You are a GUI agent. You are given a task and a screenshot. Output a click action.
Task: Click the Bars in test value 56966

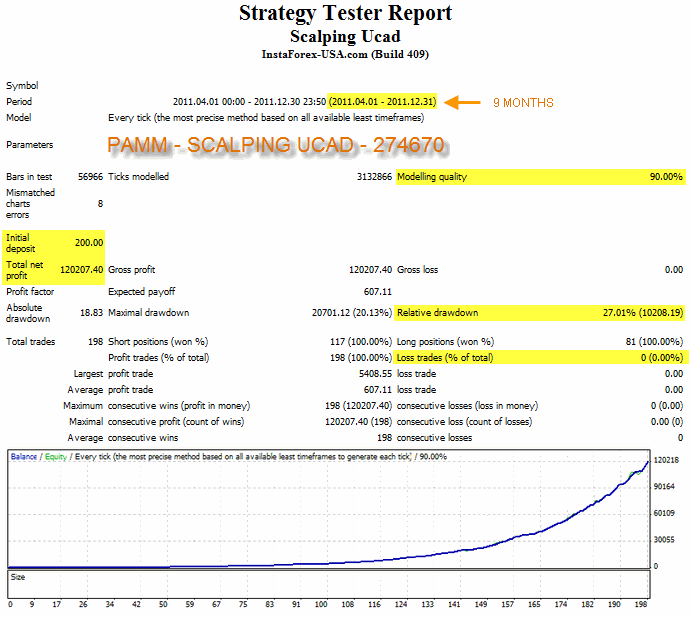[x=90, y=177]
